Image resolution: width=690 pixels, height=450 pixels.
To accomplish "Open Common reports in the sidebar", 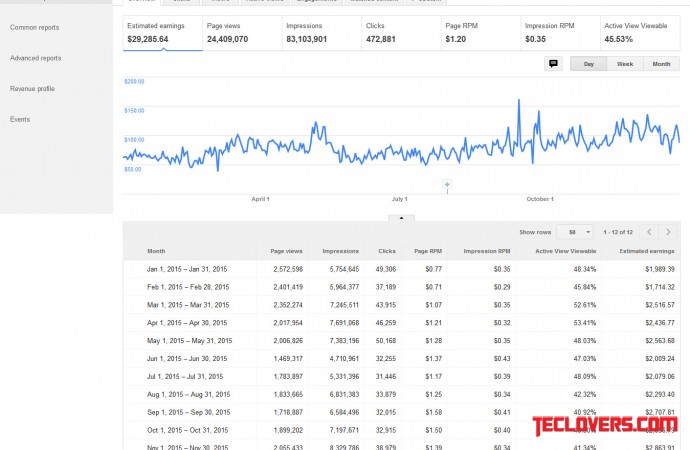I will coord(34,27).
